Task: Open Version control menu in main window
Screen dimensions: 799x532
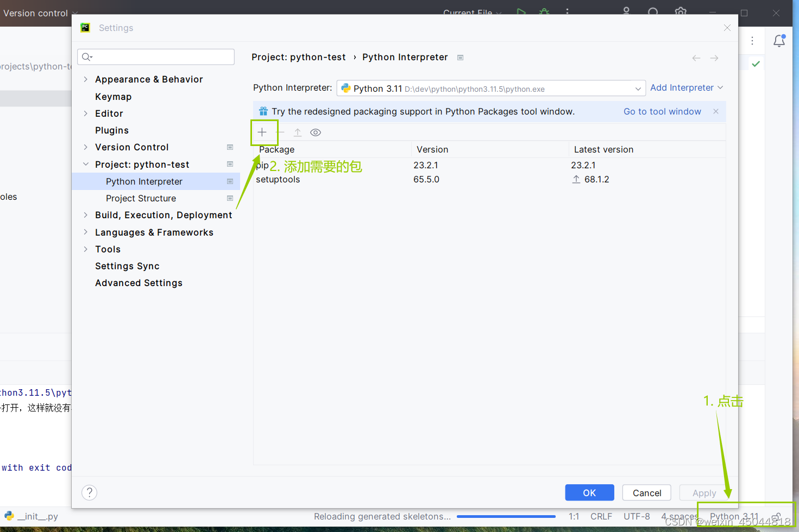Action: [x=40, y=13]
